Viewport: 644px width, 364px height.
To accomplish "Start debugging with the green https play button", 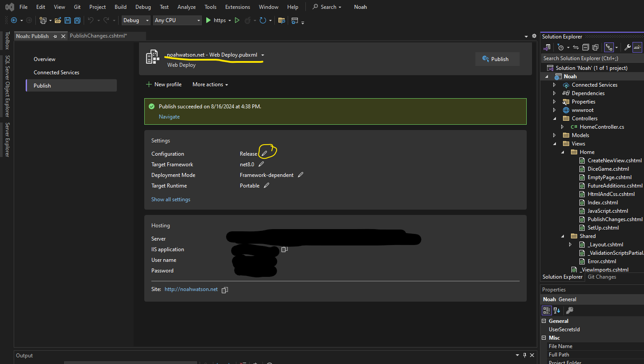I will [208, 20].
